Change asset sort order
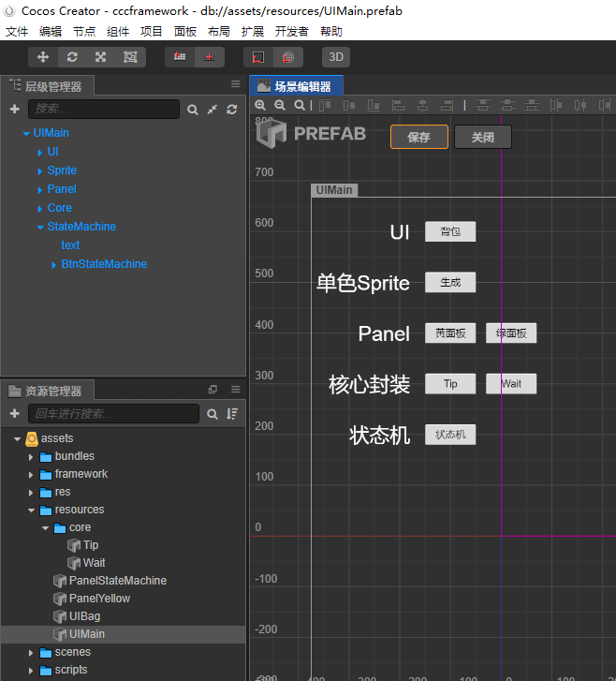The height and width of the screenshot is (681, 616). click(x=232, y=414)
